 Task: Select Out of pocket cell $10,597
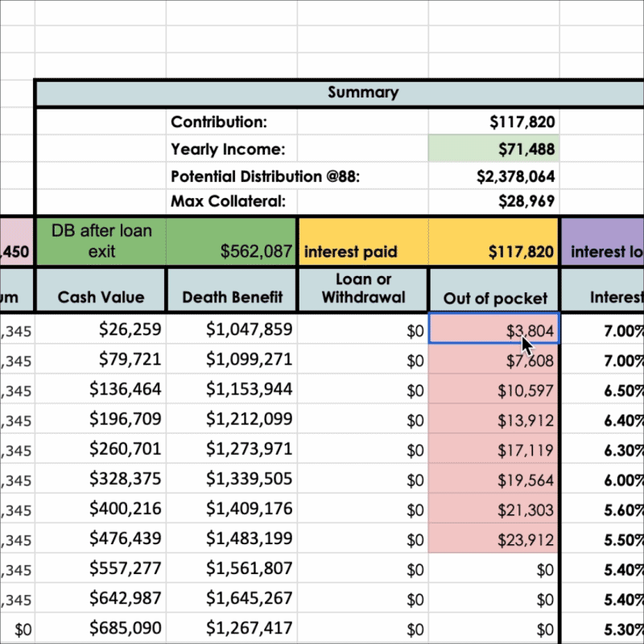click(x=493, y=389)
